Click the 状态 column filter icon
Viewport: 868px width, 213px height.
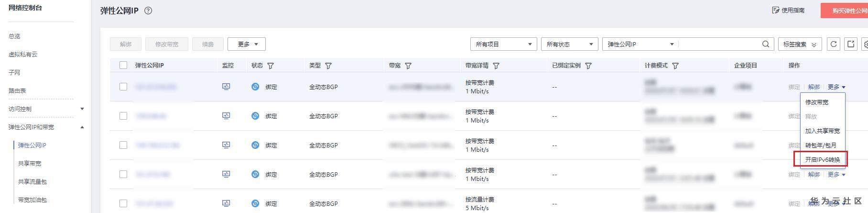pos(271,66)
